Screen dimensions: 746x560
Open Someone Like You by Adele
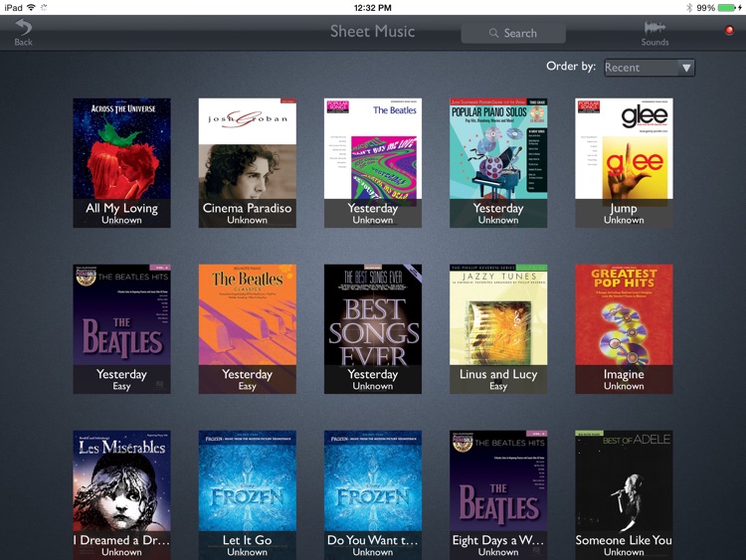click(624, 494)
